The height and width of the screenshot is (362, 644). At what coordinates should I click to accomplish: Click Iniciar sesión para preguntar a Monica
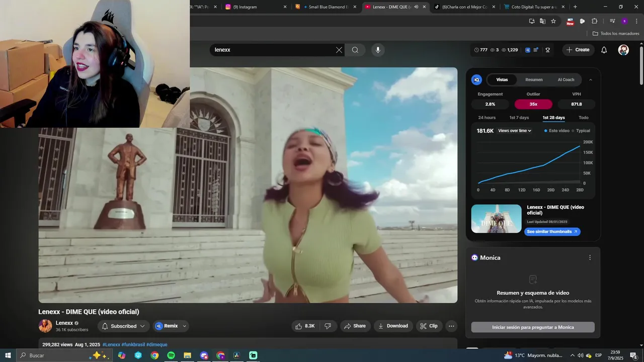tap(533, 327)
